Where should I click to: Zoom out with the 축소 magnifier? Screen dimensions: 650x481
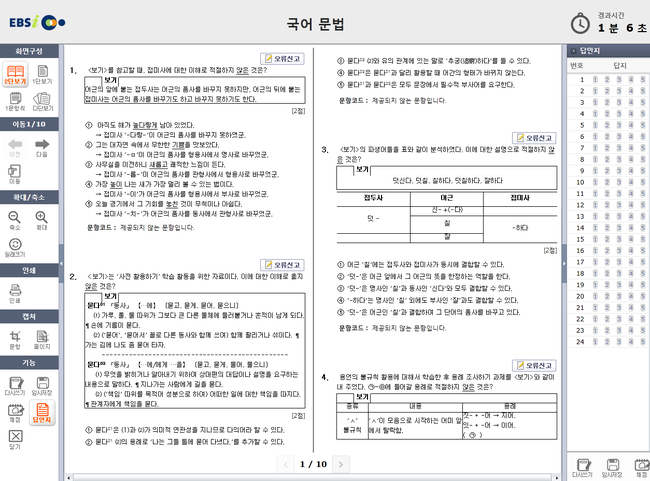click(x=15, y=220)
